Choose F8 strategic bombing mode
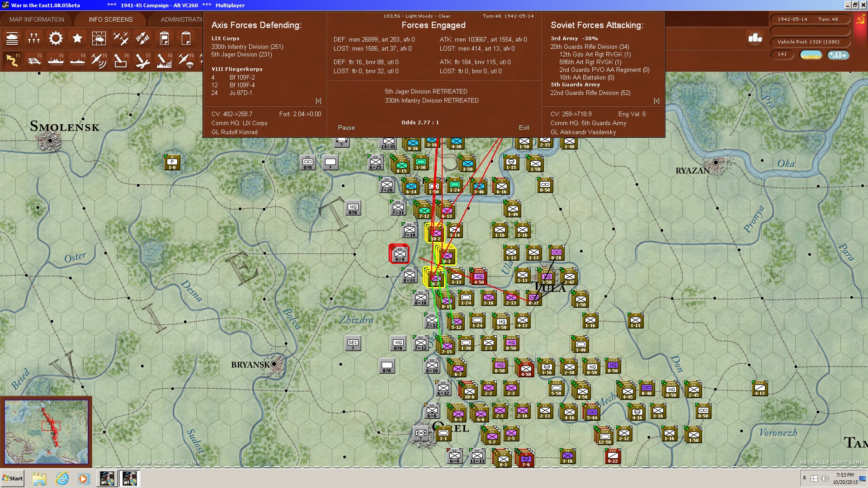Screen dimensions: 868x488 (164, 60)
